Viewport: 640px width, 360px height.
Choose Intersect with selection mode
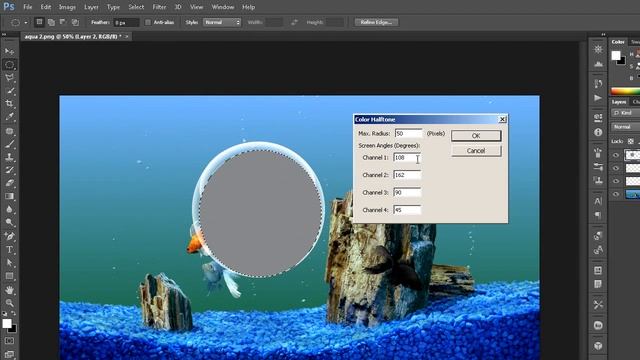click(76, 22)
